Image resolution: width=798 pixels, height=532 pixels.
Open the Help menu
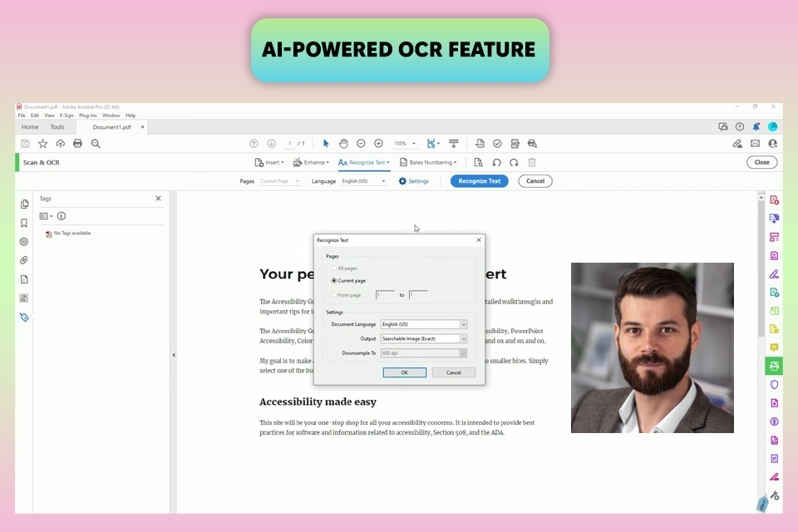(x=131, y=116)
